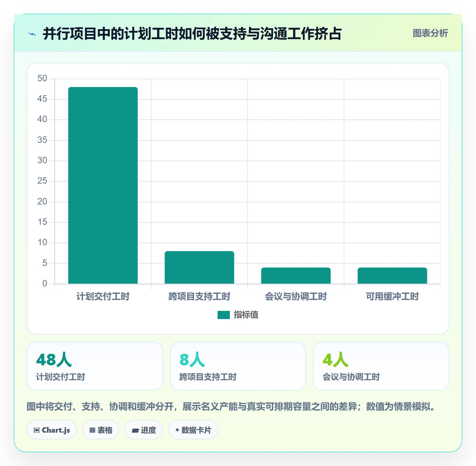This screenshot has height=466, width=476.
Task: Click the 跨项目支持工时 x-axis label
Action: [200, 297]
